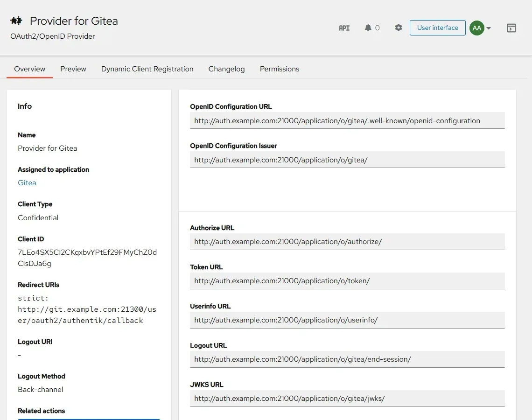This screenshot has height=420, width=532.
Task: Switch to the Preview tab
Action: tap(73, 69)
